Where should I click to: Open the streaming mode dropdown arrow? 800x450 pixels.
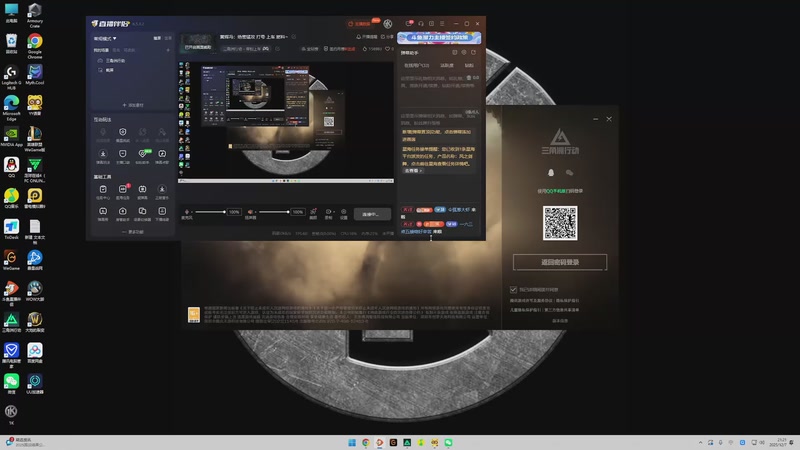coord(115,38)
